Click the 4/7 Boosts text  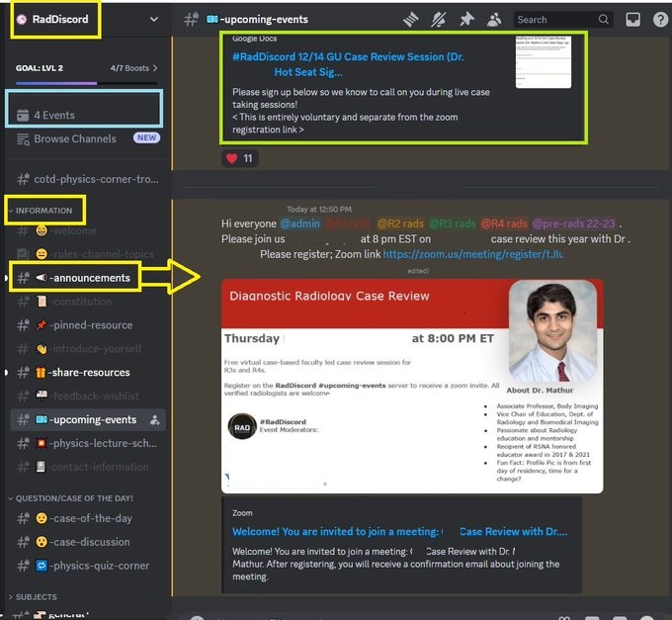coord(129,68)
